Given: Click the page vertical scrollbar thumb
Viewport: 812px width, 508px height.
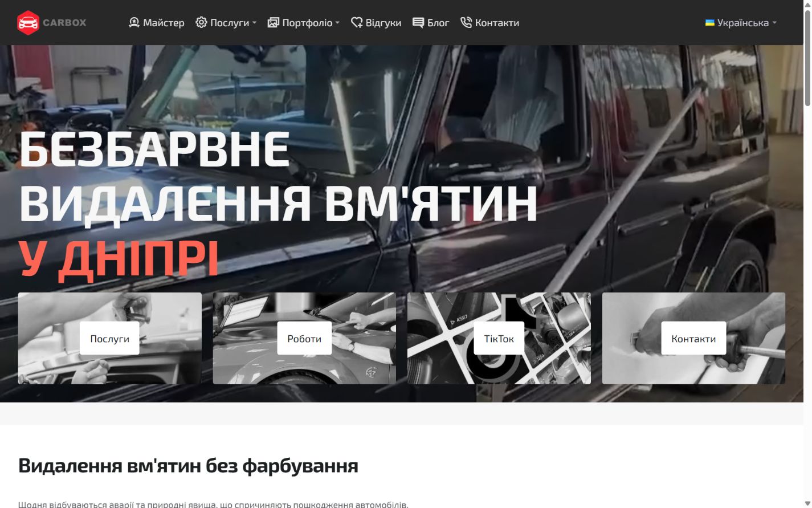Looking at the screenshot, I should point(807,57).
